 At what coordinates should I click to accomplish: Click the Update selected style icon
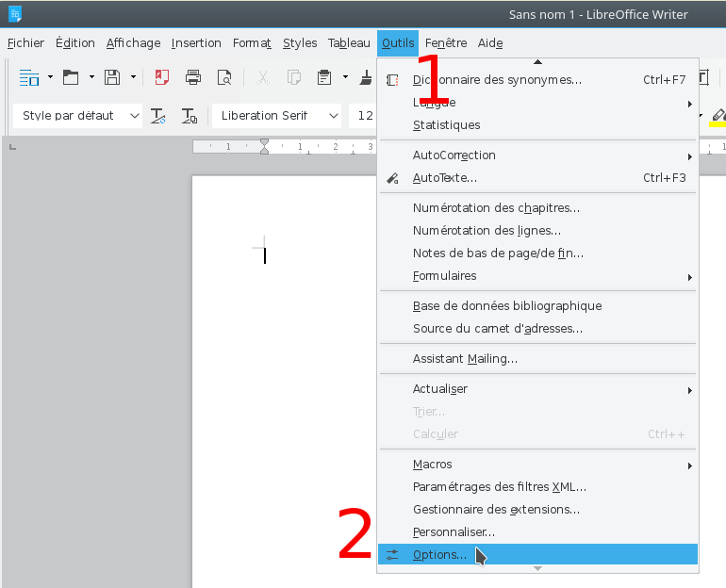click(158, 116)
